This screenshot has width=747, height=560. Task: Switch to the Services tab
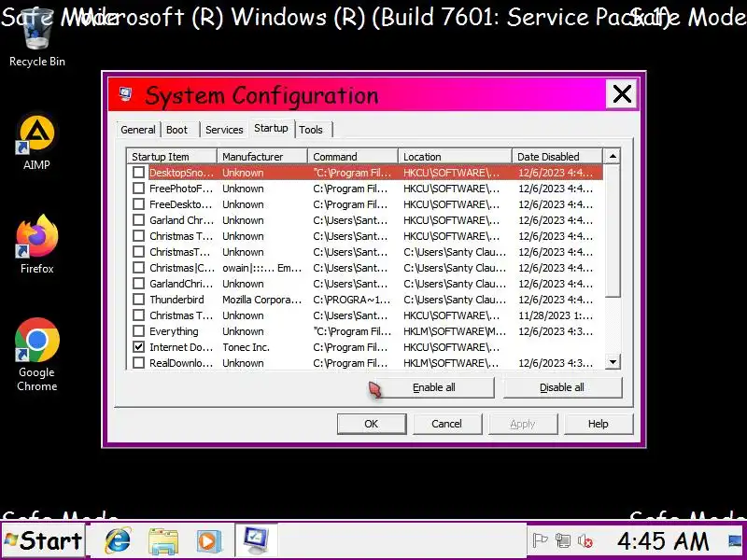coord(224,130)
